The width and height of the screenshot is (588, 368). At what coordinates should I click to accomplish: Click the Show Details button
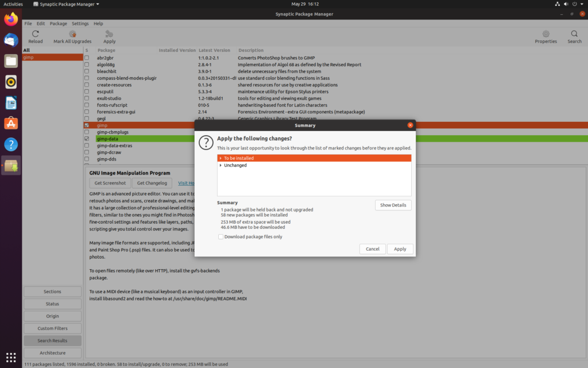[393, 205]
